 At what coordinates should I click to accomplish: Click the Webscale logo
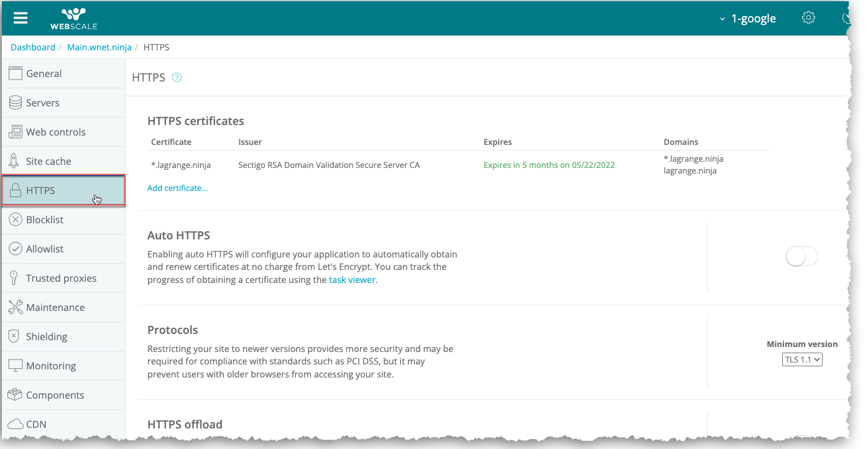pos(73,18)
